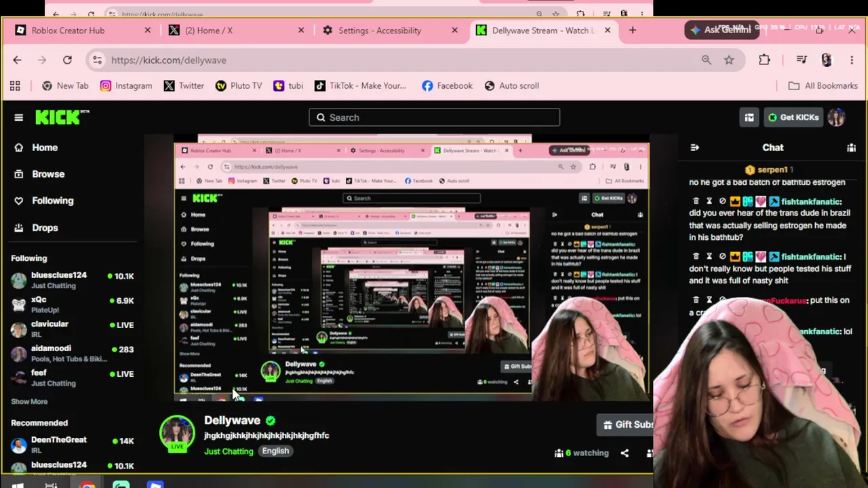This screenshot has width=868, height=488.
Task: Click the Dellywave live stream video player
Action: [412, 267]
